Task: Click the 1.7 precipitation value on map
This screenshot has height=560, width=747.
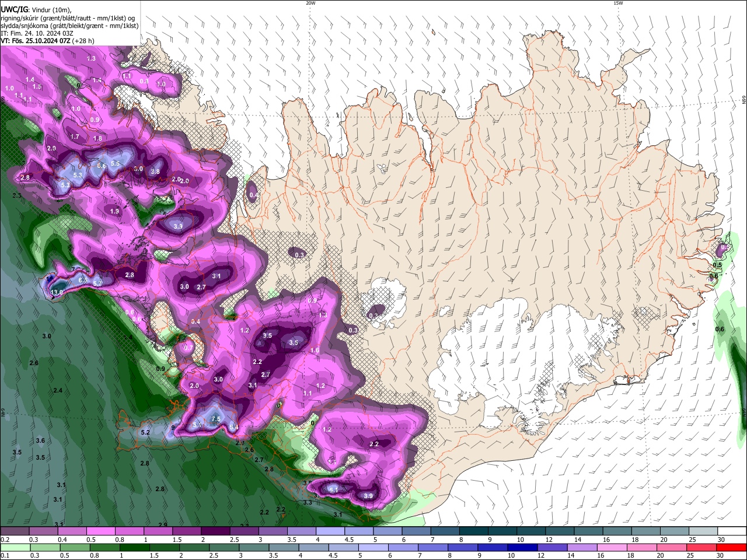Action: point(75,136)
